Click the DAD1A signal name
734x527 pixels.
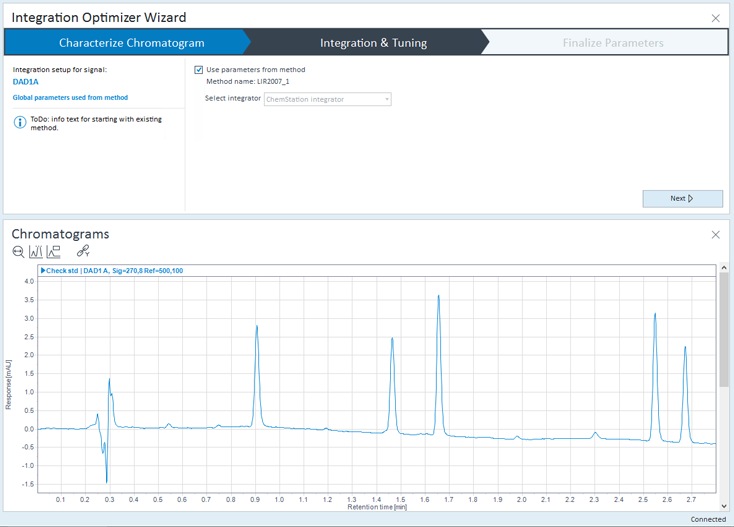(26, 82)
